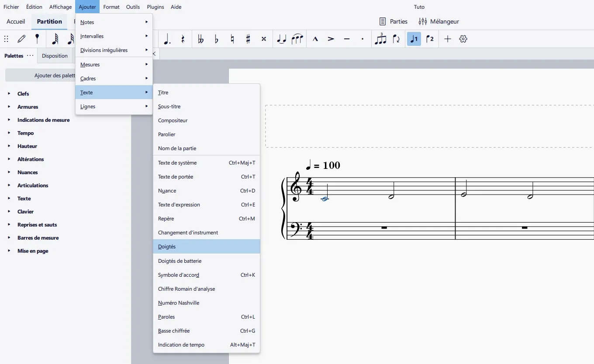This screenshot has width=594, height=364.
Task: Select the natural accidental icon
Action: [x=232, y=39]
